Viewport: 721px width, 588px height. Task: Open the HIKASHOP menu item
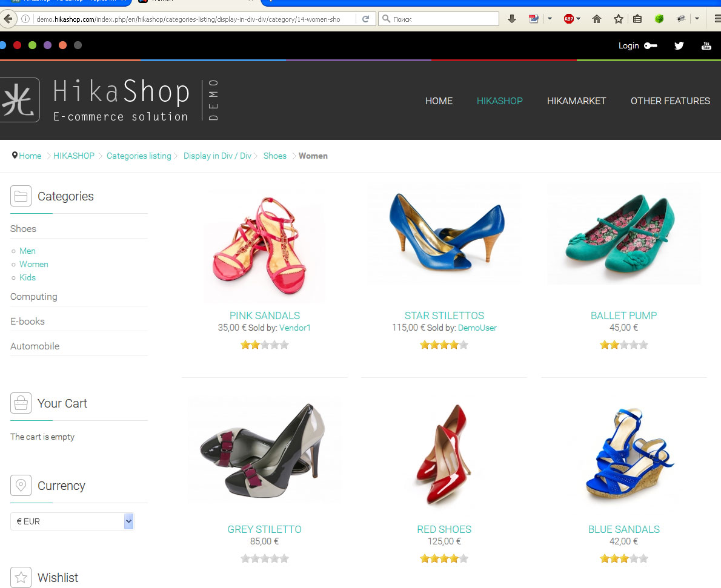pos(500,101)
